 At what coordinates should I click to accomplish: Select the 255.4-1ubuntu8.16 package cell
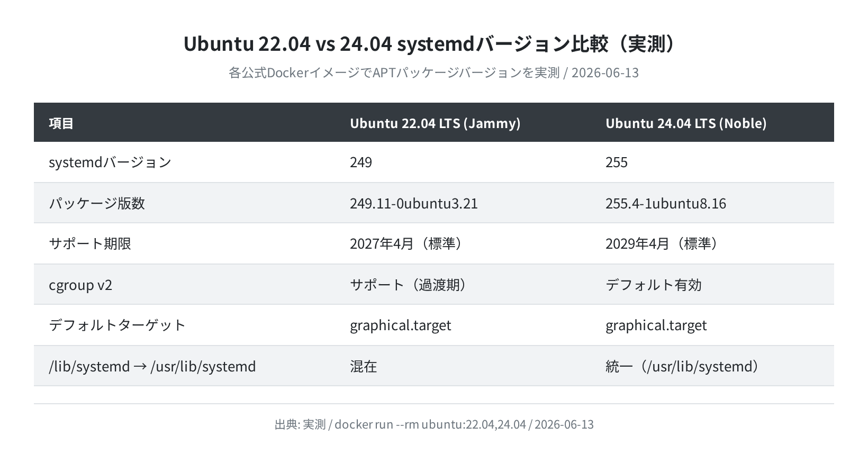[x=666, y=203]
